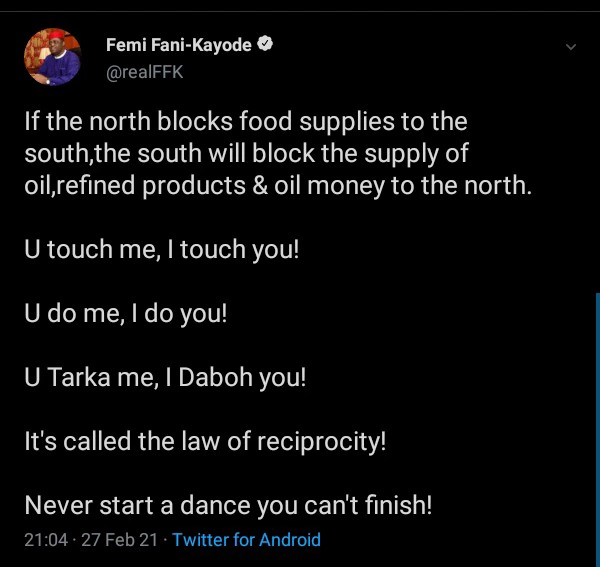Open the 'Twitter for Android' source link

246,540
